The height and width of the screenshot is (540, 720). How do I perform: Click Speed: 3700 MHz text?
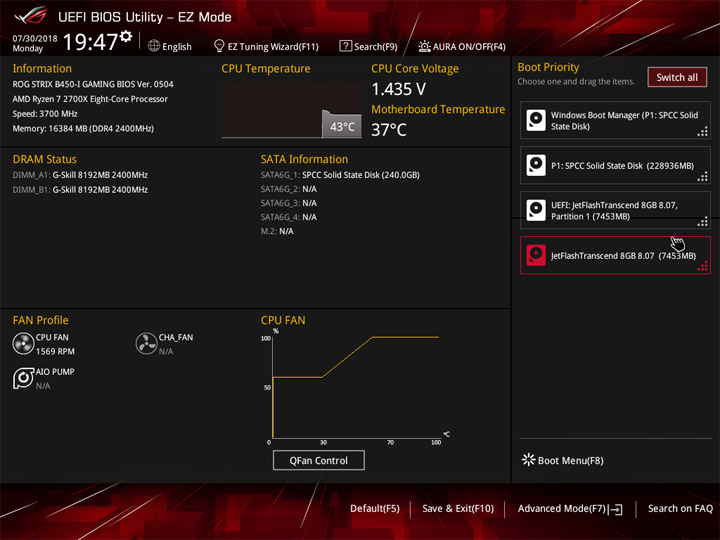tap(45, 113)
